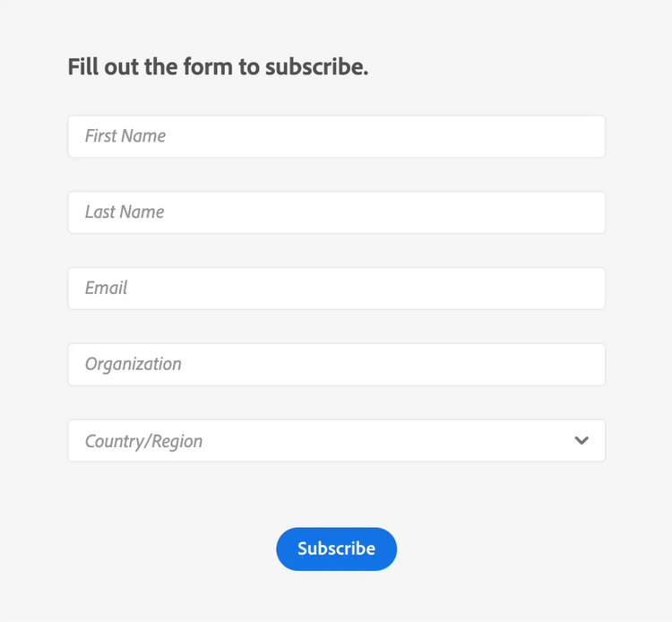Click the "First Name" placeholder text

click(125, 136)
